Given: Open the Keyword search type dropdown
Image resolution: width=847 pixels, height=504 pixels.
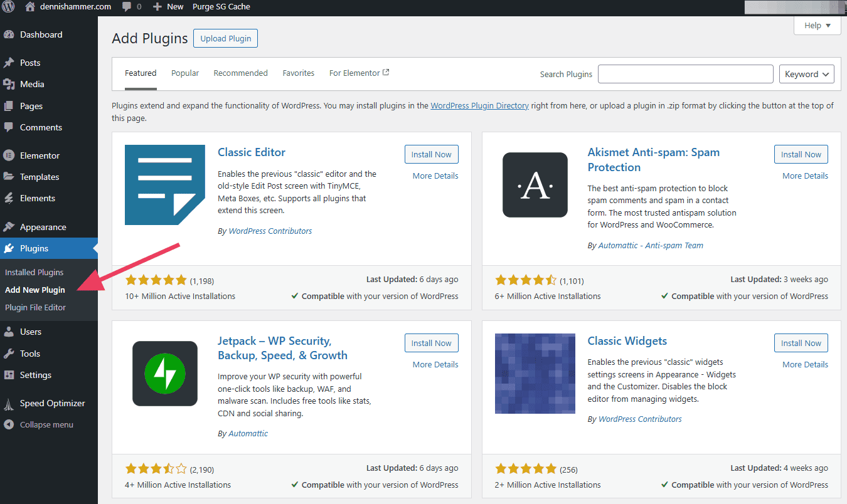Looking at the screenshot, I should coord(806,74).
